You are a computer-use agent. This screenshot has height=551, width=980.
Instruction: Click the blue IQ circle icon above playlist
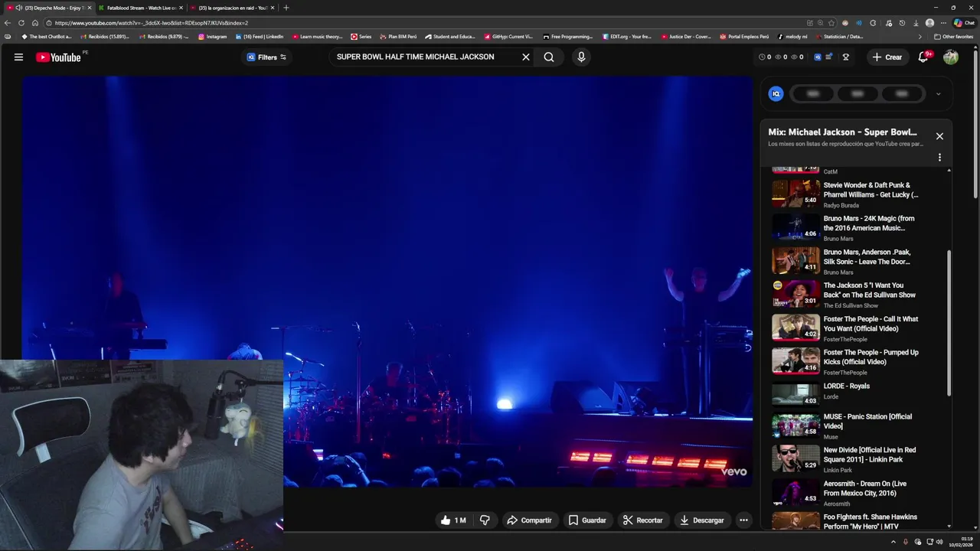tap(776, 93)
